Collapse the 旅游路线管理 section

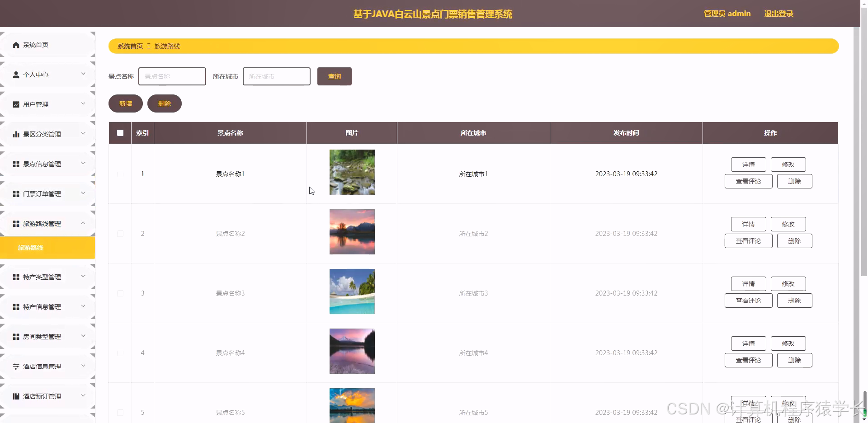tap(47, 223)
